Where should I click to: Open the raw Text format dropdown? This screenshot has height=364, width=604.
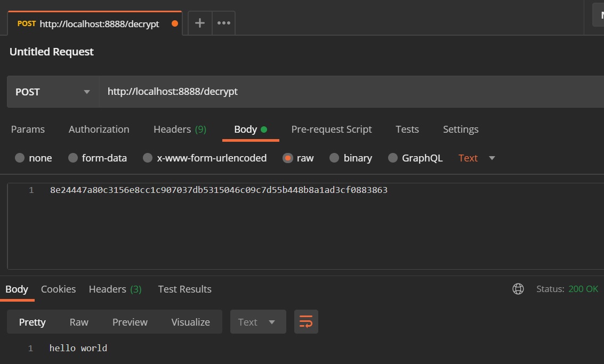477,158
